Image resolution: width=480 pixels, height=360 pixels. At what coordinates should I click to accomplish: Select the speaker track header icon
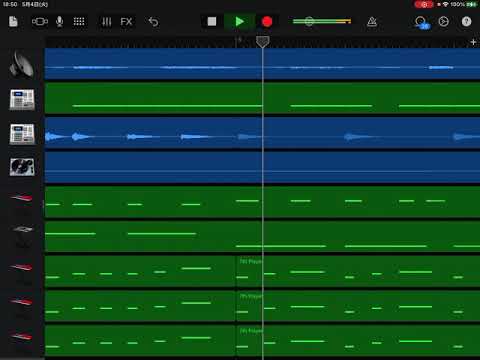22,64
